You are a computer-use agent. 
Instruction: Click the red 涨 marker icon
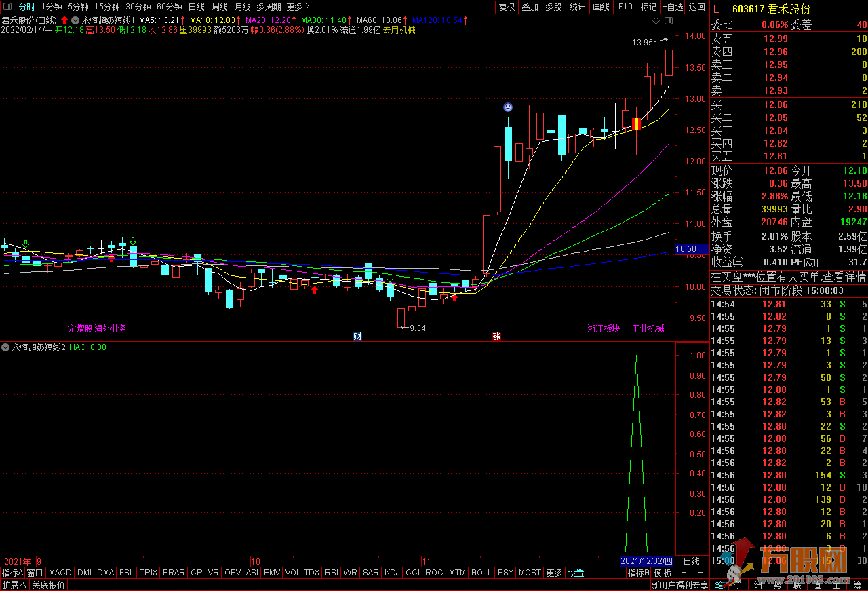click(496, 336)
